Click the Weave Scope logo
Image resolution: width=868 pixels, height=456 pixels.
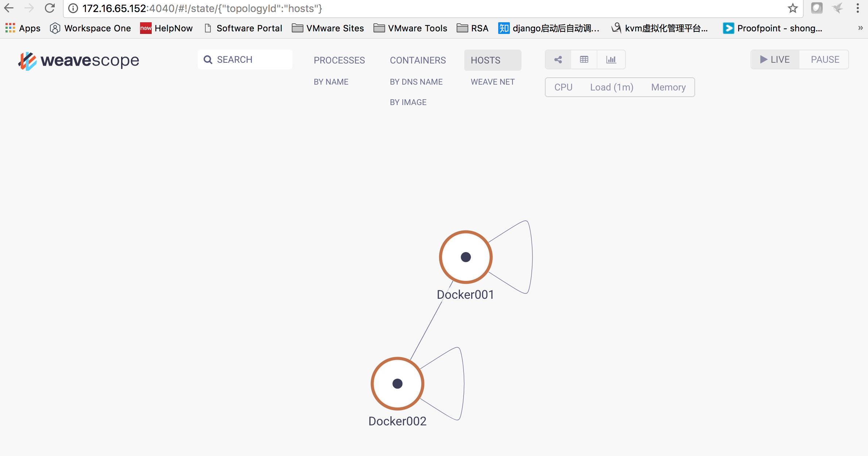pos(79,61)
